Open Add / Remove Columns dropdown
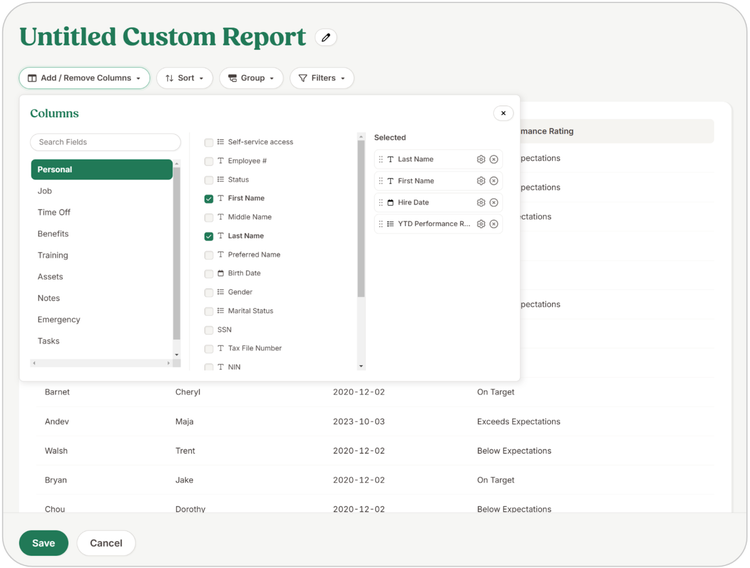Viewport: 750px width, 568px height. (x=84, y=78)
